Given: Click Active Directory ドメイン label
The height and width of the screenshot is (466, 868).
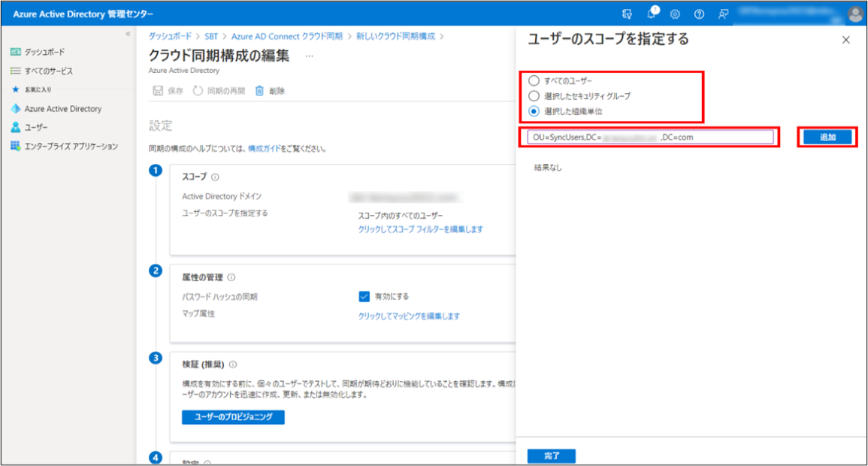Looking at the screenshot, I should click(x=222, y=196).
